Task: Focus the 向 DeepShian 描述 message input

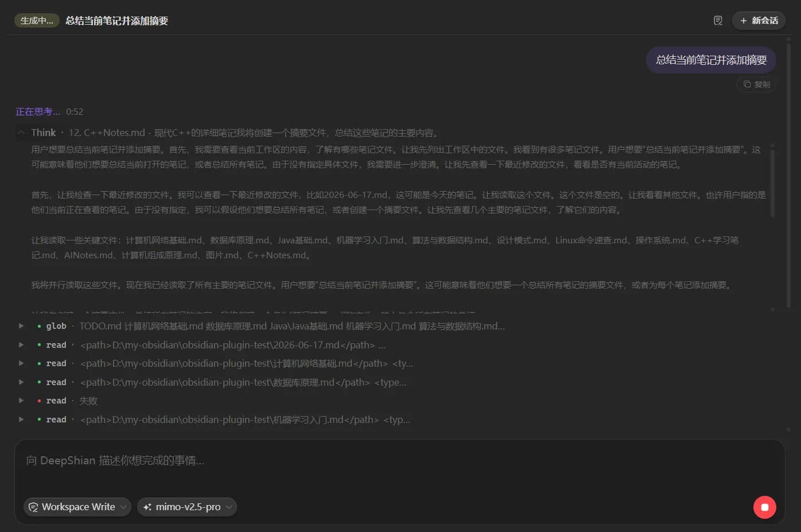Action: (399, 461)
